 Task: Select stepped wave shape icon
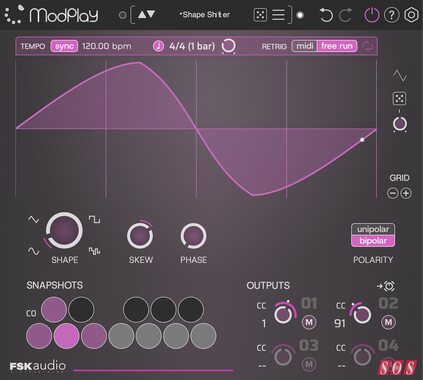tap(94, 251)
